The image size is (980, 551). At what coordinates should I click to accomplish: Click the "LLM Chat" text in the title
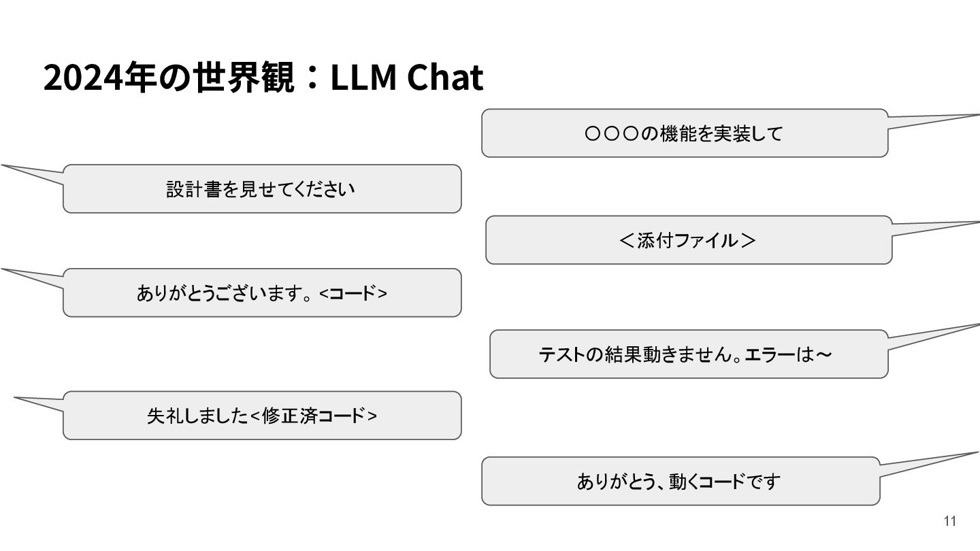click(x=406, y=78)
